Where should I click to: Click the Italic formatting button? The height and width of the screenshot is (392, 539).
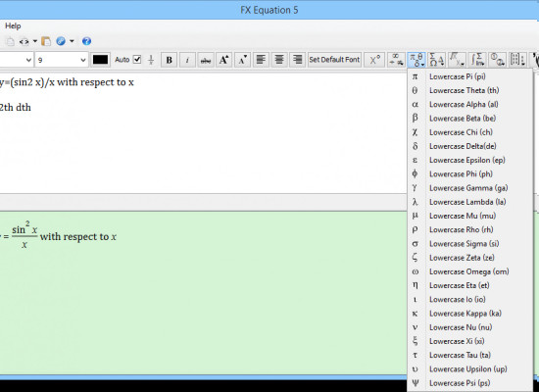[x=187, y=60]
